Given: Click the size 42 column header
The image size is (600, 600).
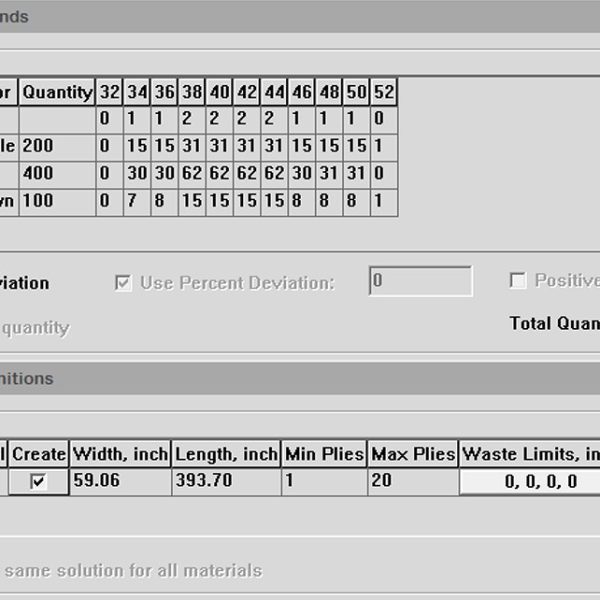Looking at the screenshot, I should (x=247, y=92).
